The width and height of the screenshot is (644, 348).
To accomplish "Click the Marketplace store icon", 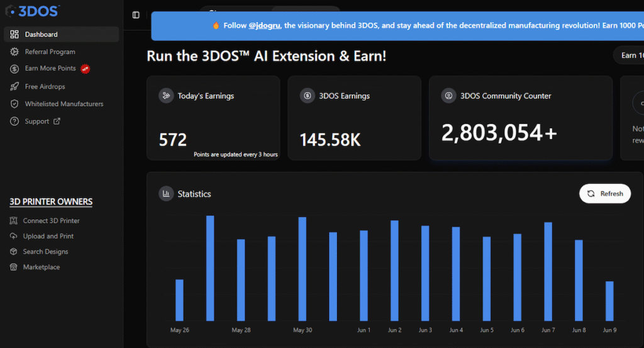I will coord(14,267).
